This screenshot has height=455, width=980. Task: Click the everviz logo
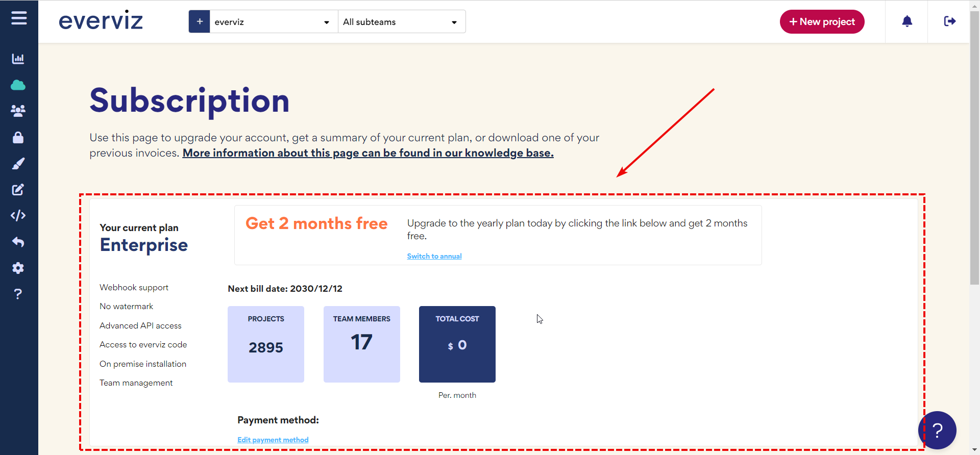(101, 21)
